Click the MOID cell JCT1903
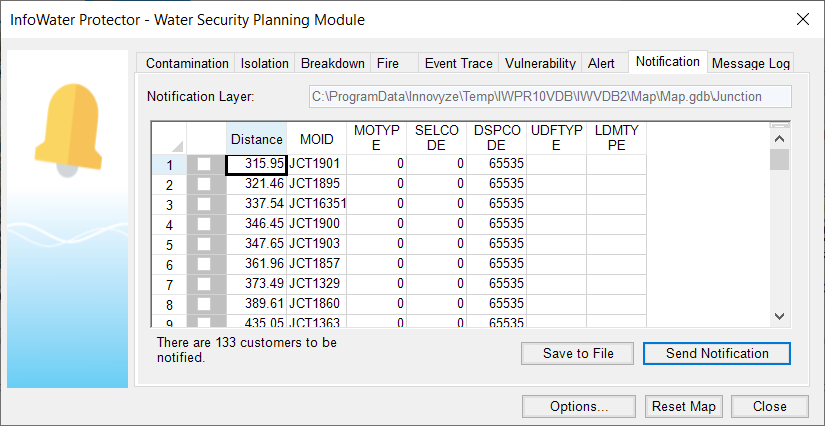 tap(317, 244)
